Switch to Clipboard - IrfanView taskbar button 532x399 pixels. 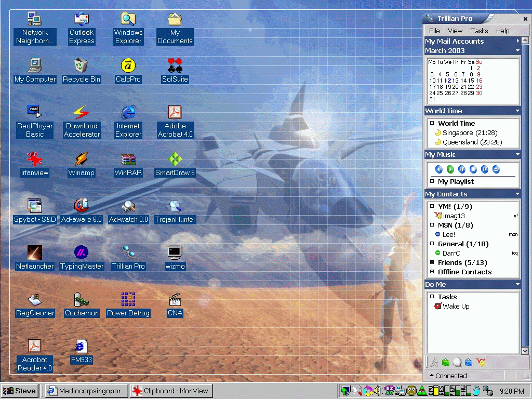171,391
